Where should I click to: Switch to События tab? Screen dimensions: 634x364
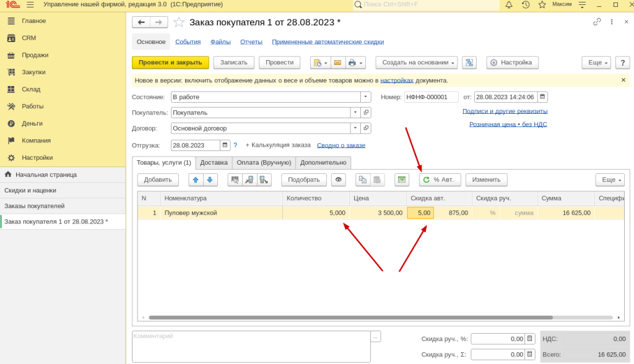coord(188,41)
